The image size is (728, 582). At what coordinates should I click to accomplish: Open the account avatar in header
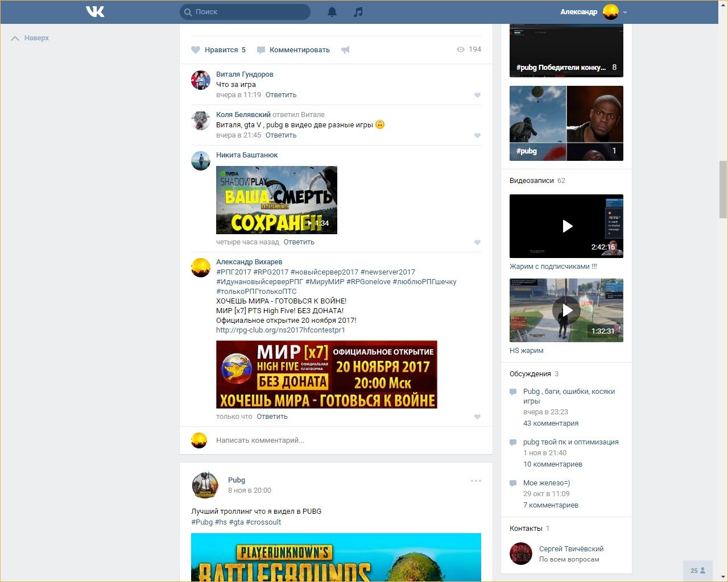[611, 11]
